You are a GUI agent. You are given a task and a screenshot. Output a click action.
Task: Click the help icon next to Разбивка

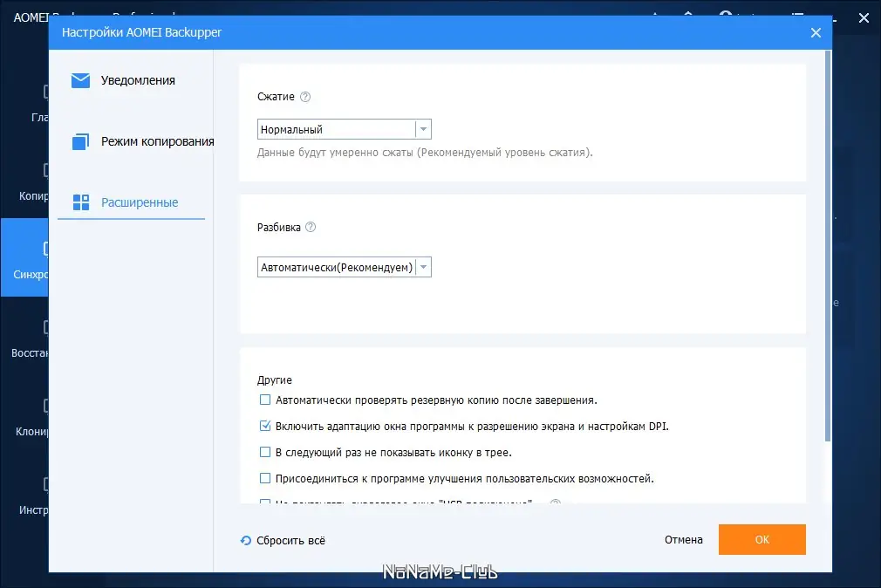[x=311, y=227]
